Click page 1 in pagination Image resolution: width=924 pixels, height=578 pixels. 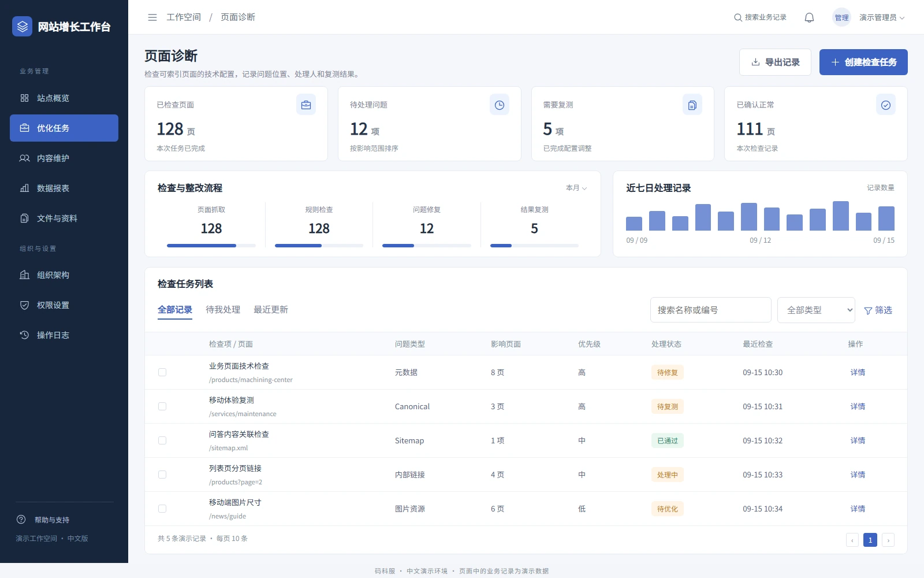pos(870,540)
